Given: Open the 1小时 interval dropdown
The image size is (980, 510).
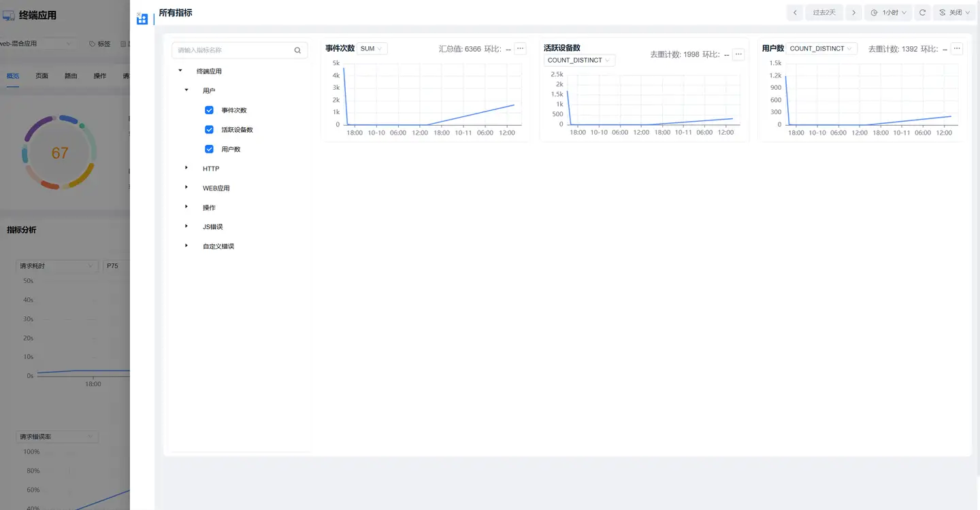Looking at the screenshot, I should [888, 13].
